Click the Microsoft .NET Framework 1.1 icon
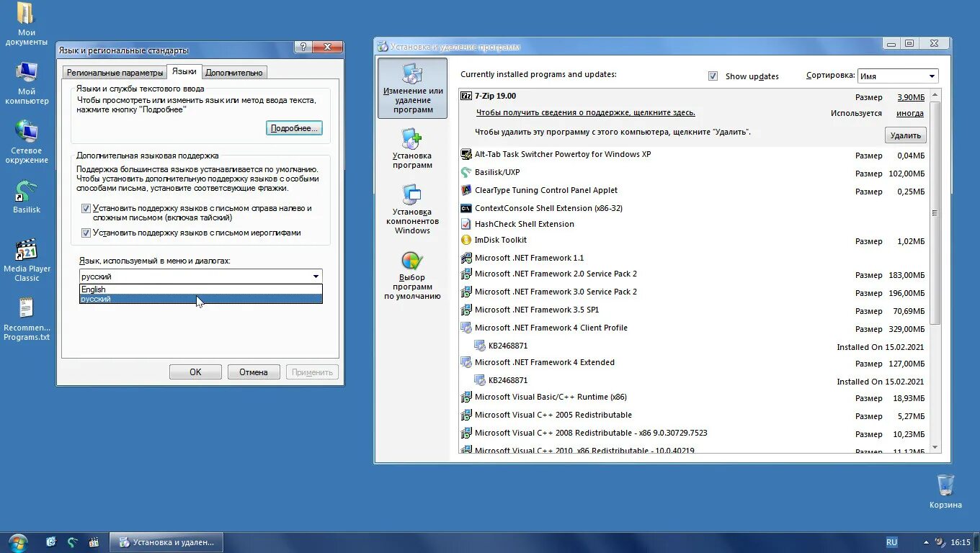This screenshot has width=980, height=553. coord(466,258)
